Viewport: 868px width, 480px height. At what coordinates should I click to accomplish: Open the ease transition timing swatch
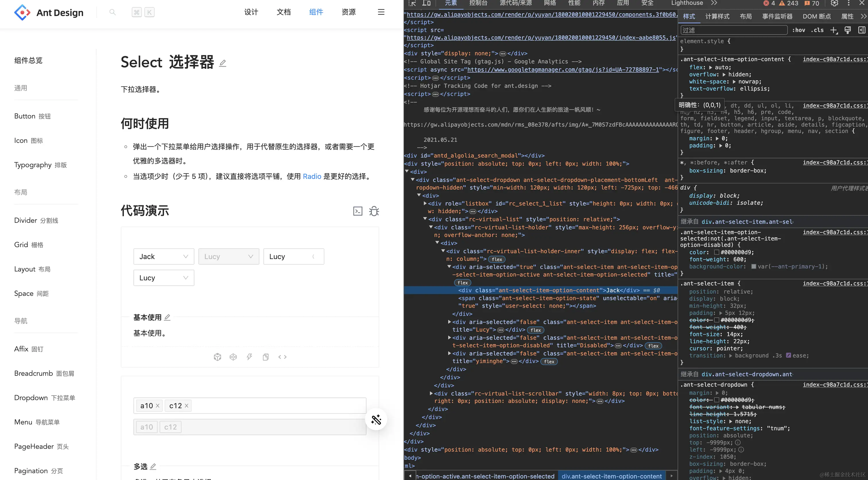788,355
